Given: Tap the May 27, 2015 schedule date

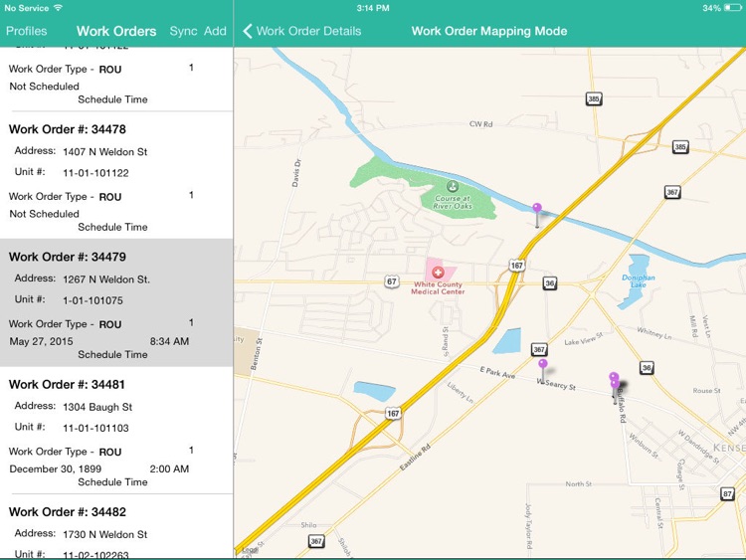Looking at the screenshot, I should pos(42,341).
